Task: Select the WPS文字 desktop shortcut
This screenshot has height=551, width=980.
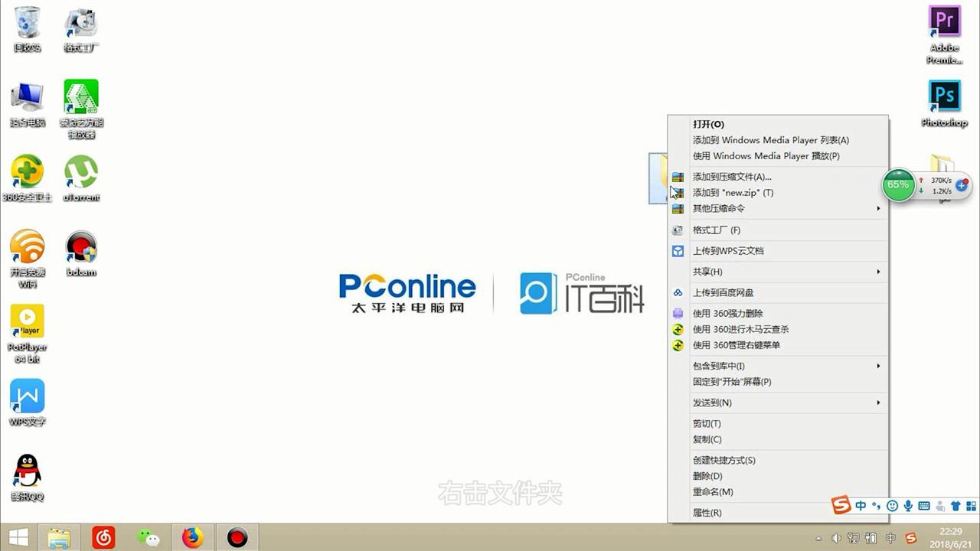Action: pyautogui.click(x=28, y=403)
